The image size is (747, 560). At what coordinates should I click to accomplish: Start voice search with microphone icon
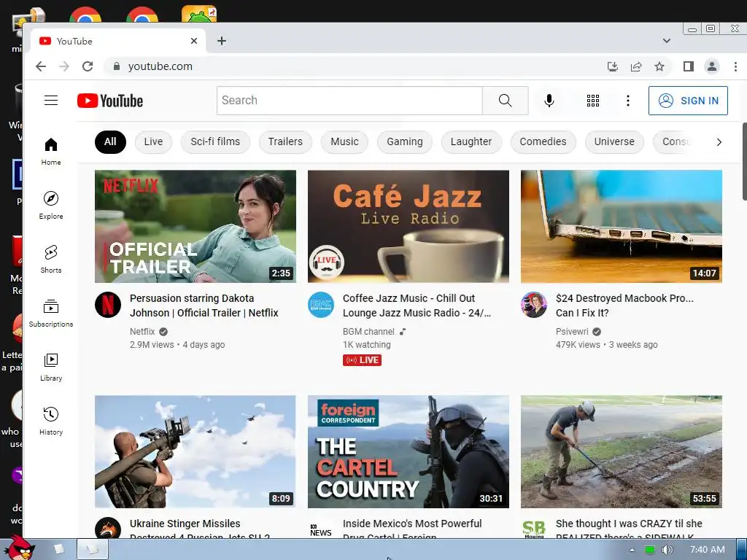(549, 101)
